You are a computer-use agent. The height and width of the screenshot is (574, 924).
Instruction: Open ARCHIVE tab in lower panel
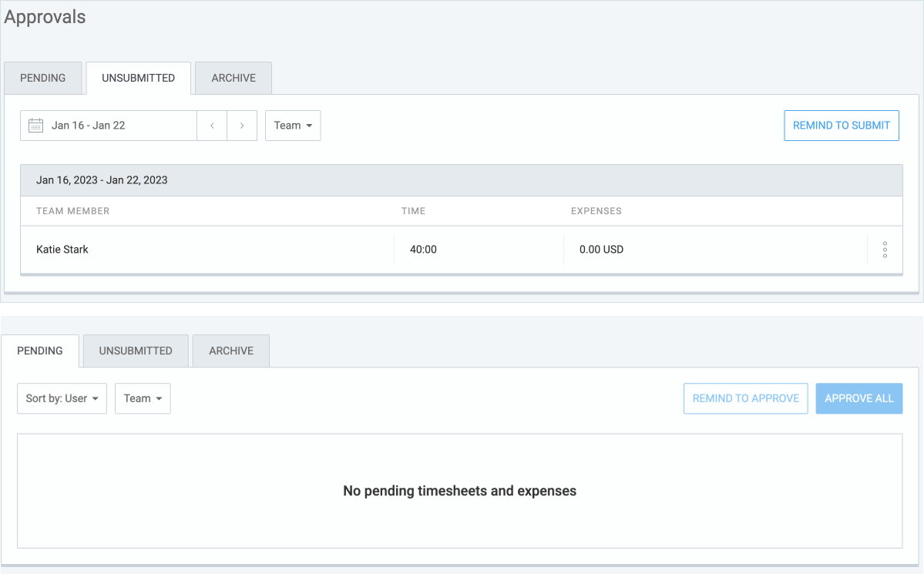pyautogui.click(x=231, y=351)
